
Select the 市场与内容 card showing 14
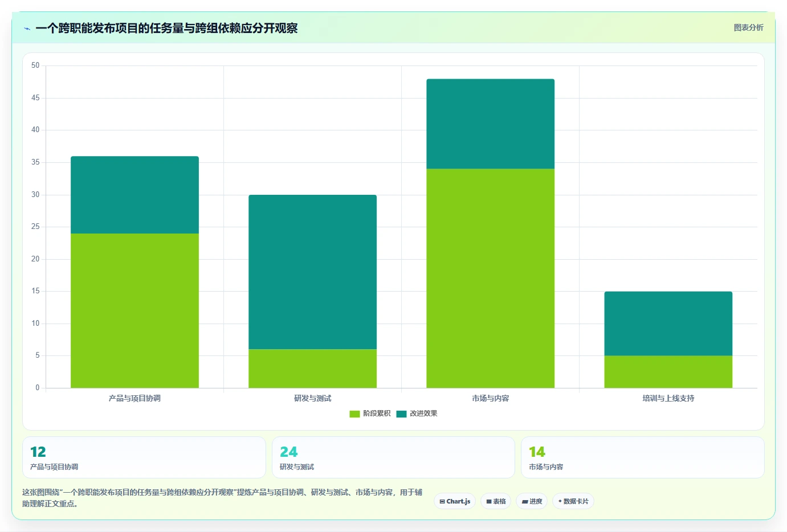click(643, 457)
